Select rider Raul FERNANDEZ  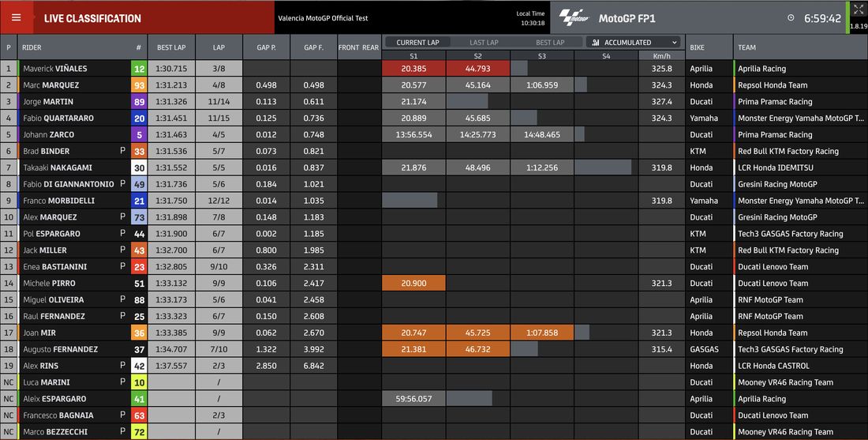(54, 317)
